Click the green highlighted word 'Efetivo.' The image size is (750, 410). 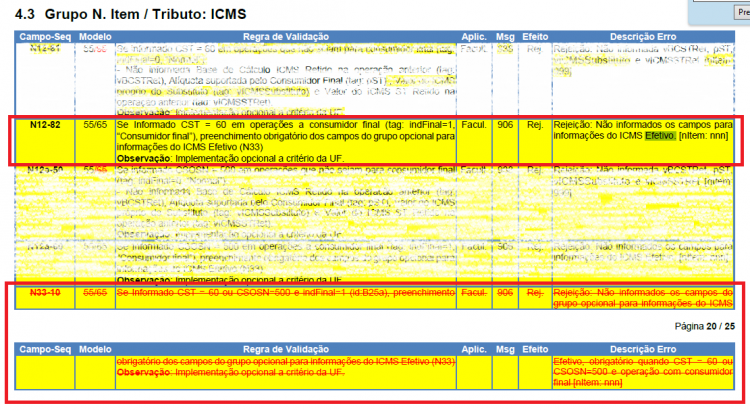pyautogui.click(x=660, y=136)
